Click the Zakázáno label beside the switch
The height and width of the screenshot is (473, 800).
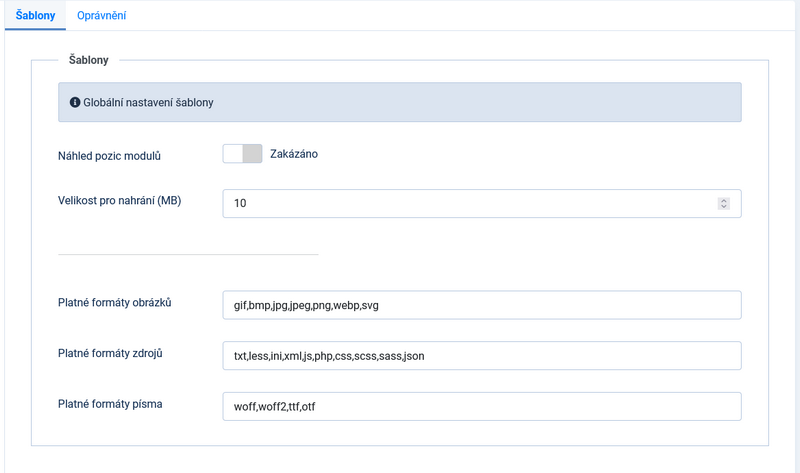tap(294, 154)
